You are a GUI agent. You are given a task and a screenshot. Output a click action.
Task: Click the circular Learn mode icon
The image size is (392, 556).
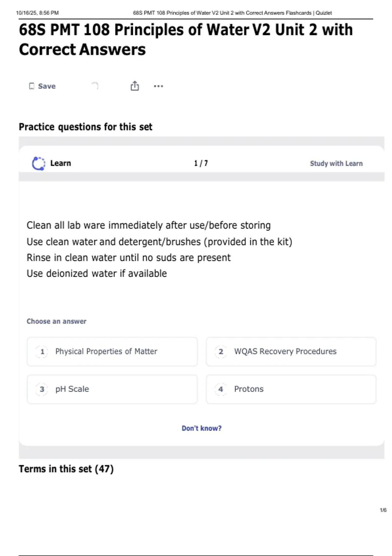click(x=39, y=163)
